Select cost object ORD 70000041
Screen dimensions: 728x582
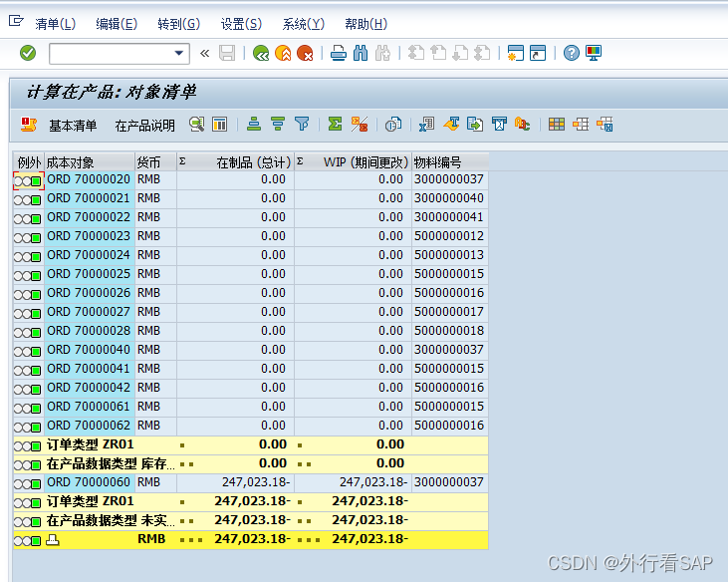pos(89,369)
